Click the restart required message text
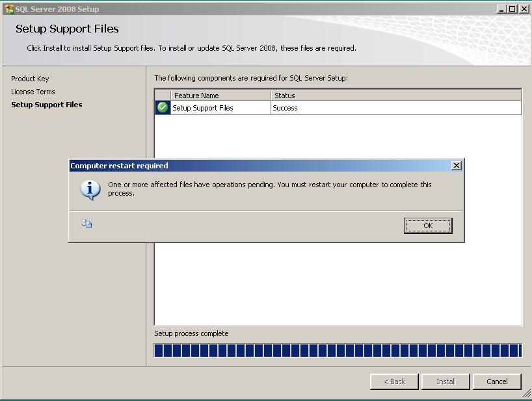This screenshot has height=401, width=532. coord(270,189)
